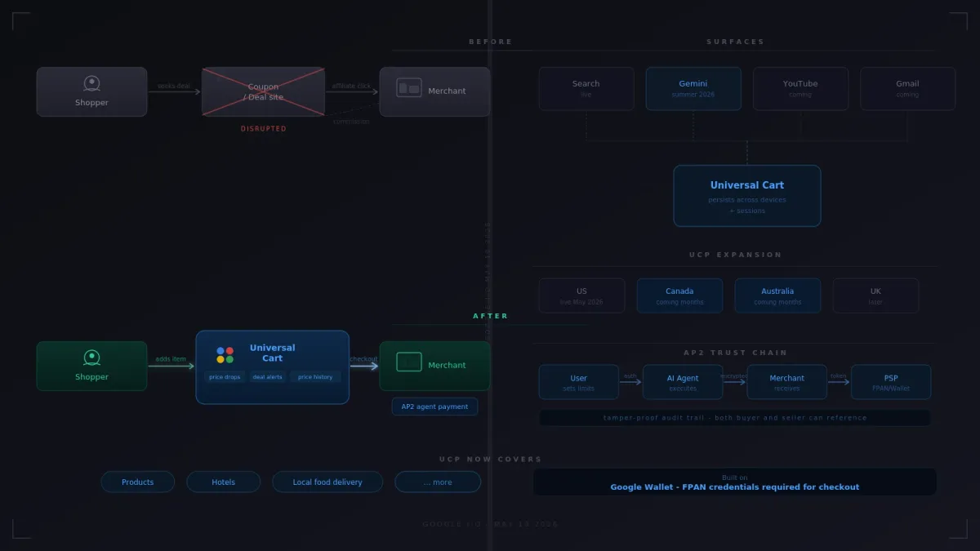The width and height of the screenshot is (980, 551).
Task: Select the crossed-out Coupon / Deal site box
Action: (x=263, y=91)
